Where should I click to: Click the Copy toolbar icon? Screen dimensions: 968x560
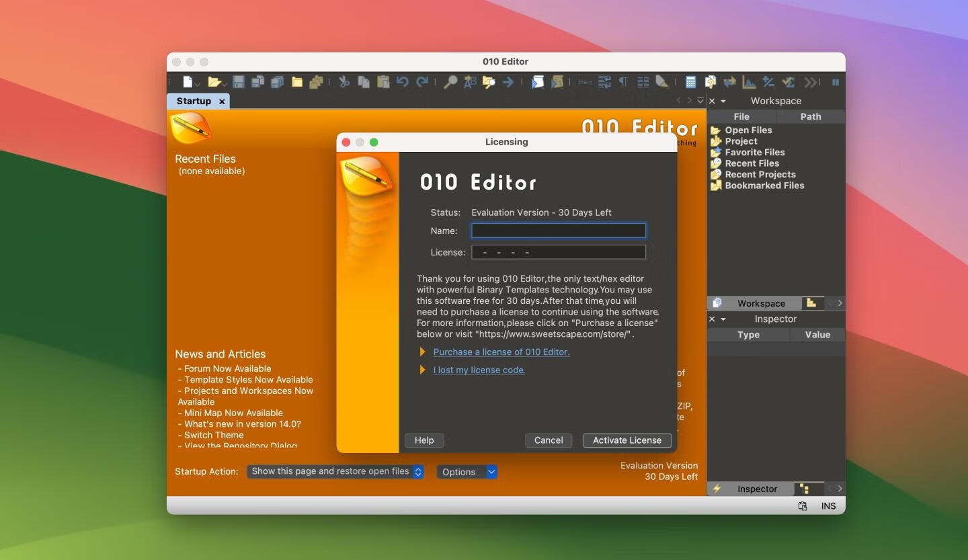coord(364,82)
